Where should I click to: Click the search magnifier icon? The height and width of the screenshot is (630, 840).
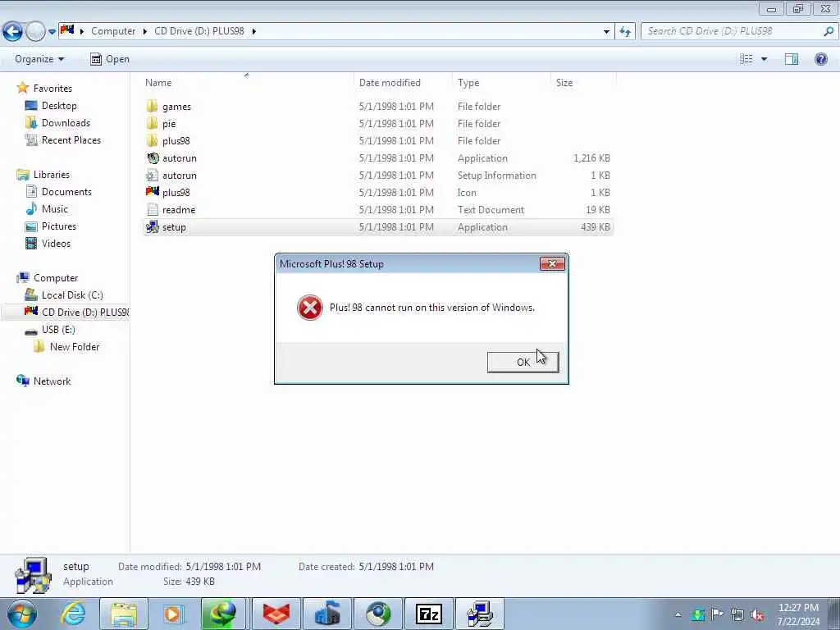tap(829, 31)
